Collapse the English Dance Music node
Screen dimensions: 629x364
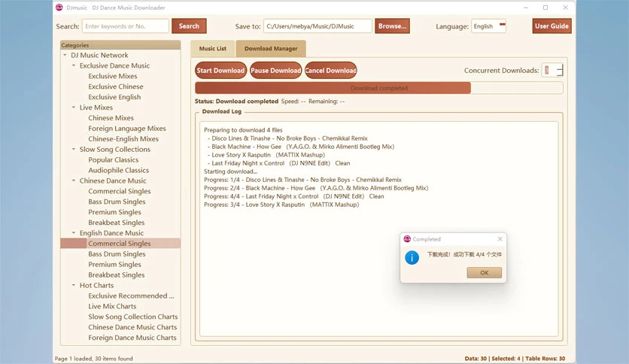(x=74, y=233)
